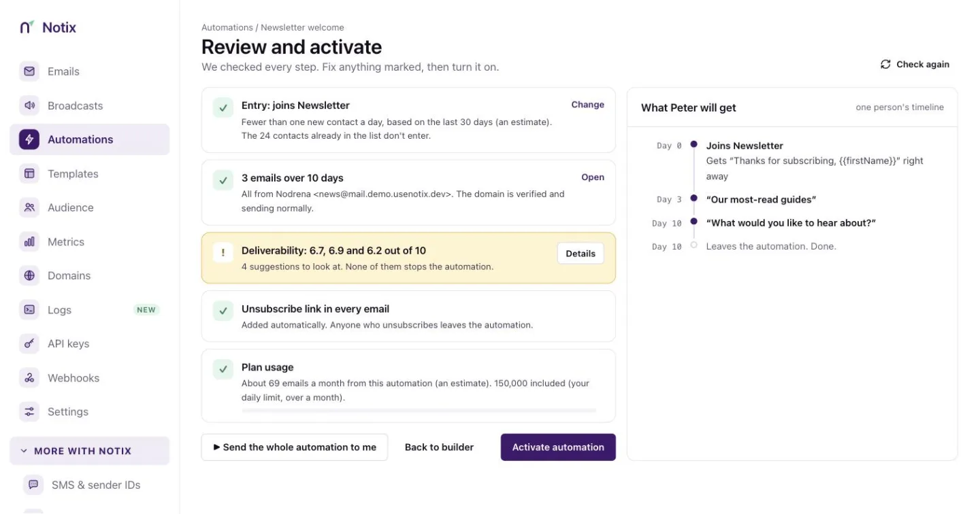Click the Domains globe icon
This screenshot has width=980, height=514.
click(x=29, y=275)
